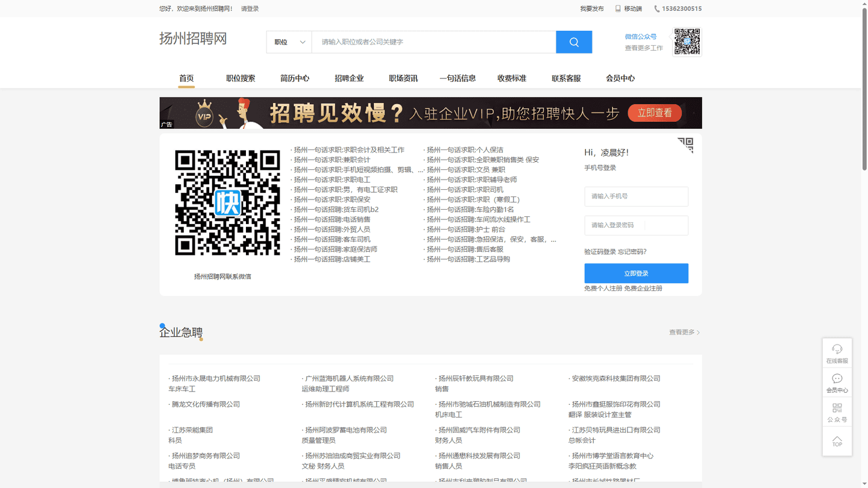Open the 招聘企业 menu item
Screen dimensions: 868x488
349,78
